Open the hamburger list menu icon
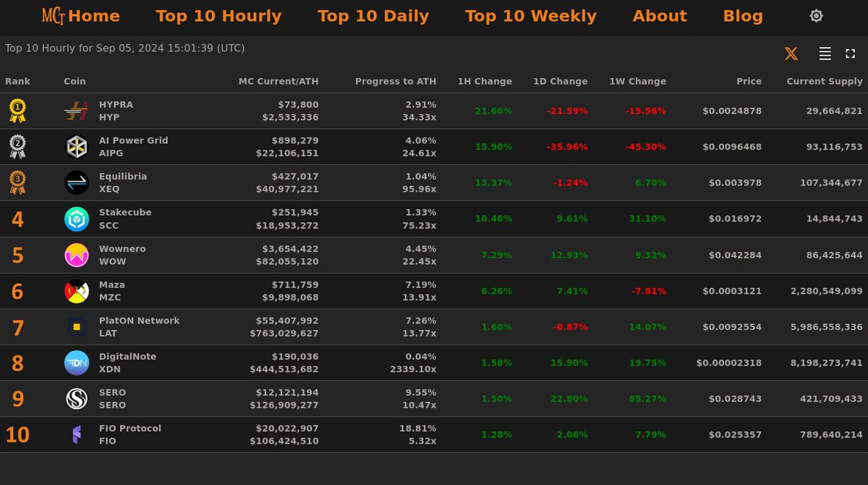The image size is (868, 485). 825,54
